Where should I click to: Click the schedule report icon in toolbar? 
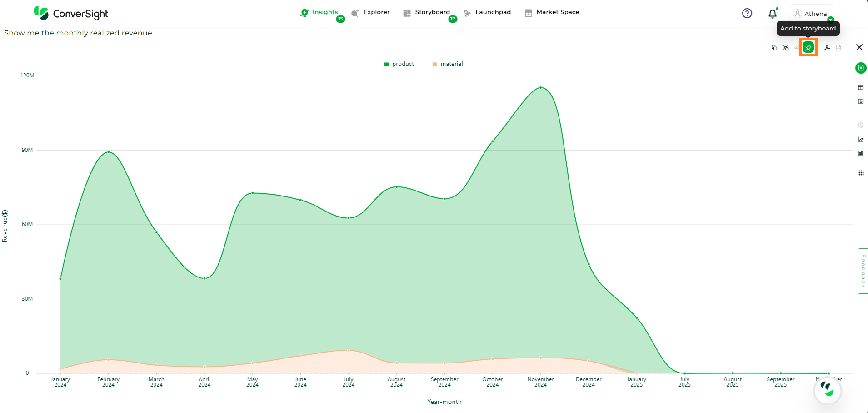coord(786,48)
